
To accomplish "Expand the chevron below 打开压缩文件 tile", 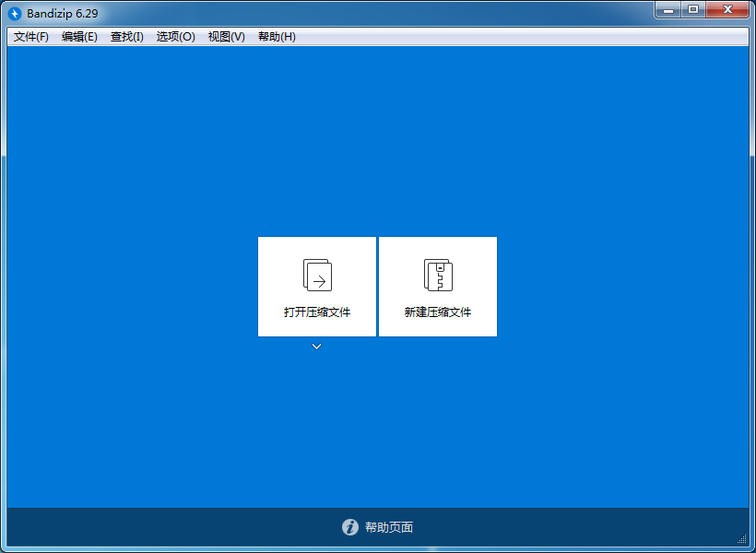I will 316,347.
